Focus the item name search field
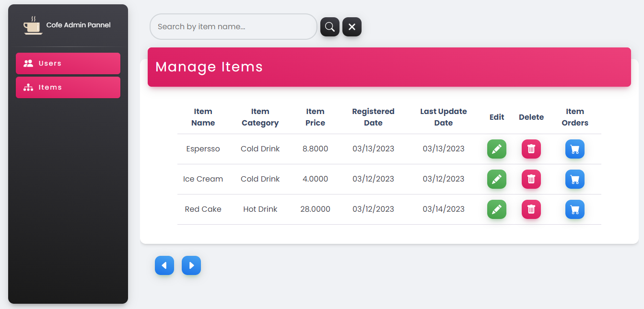Viewport: 644px width, 309px height. (x=233, y=27)
